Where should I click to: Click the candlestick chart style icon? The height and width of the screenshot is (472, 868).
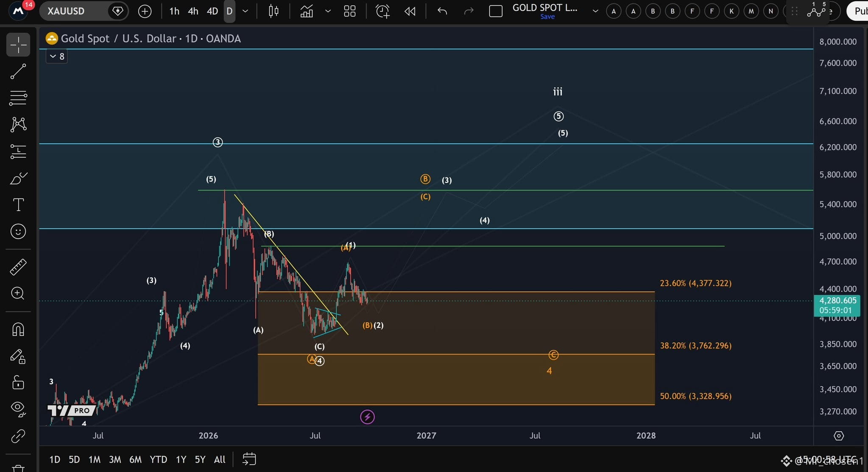[x=274, y=11]
